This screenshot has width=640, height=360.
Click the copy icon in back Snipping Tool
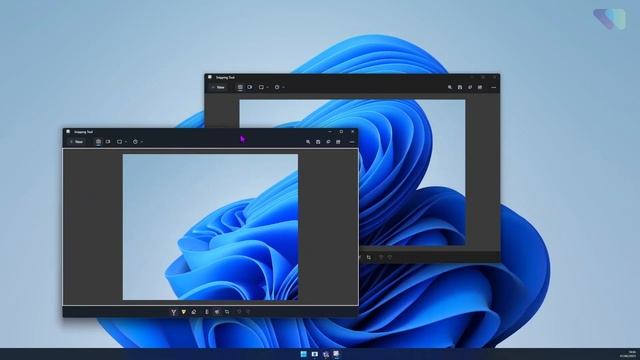click(470, 87)
